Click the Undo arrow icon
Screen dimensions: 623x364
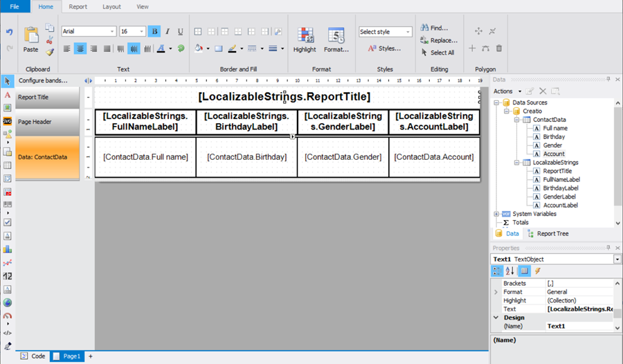click(x=9, y=32)
